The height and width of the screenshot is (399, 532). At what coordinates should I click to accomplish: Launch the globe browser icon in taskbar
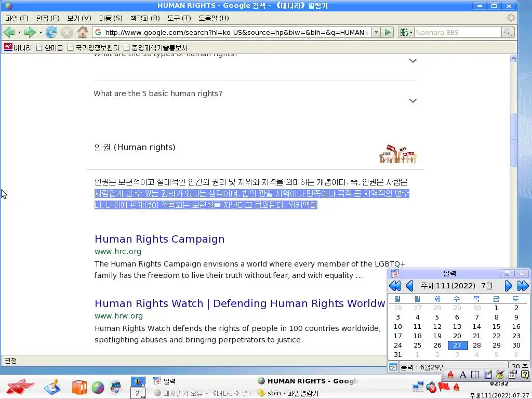[98, 388]
